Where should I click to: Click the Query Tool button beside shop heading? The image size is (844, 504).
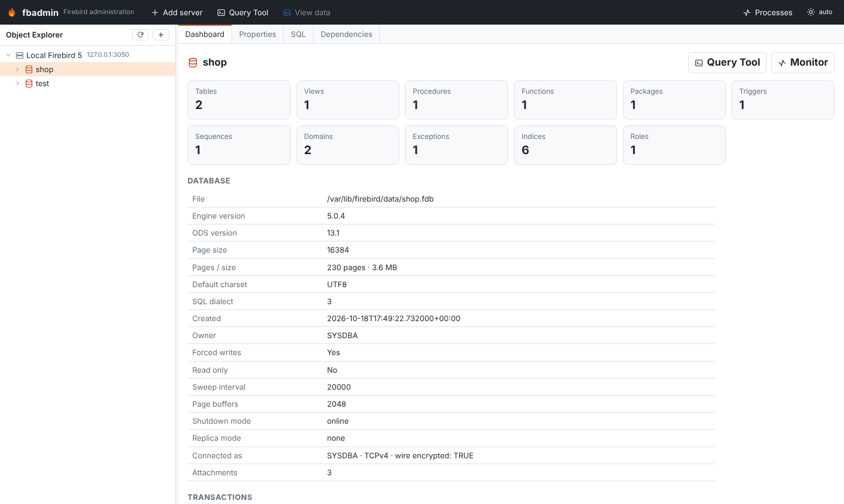tap(727, 63)
